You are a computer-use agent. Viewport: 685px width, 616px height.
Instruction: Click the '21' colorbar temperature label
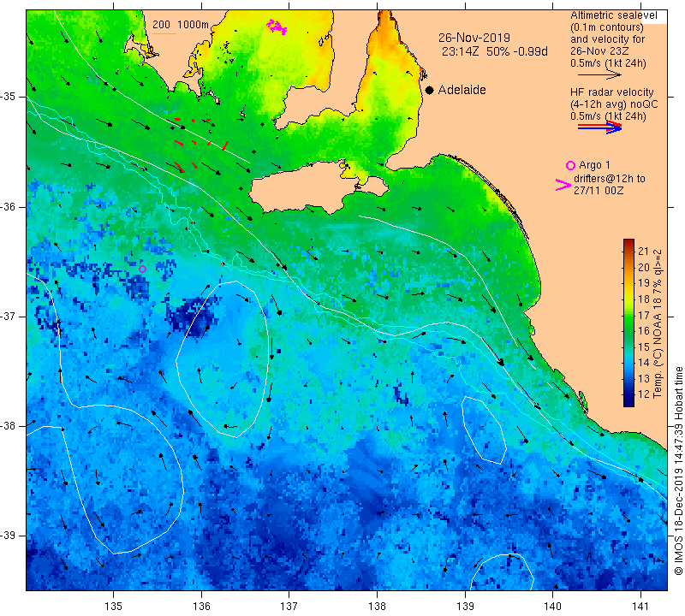[x=644, y=251]
